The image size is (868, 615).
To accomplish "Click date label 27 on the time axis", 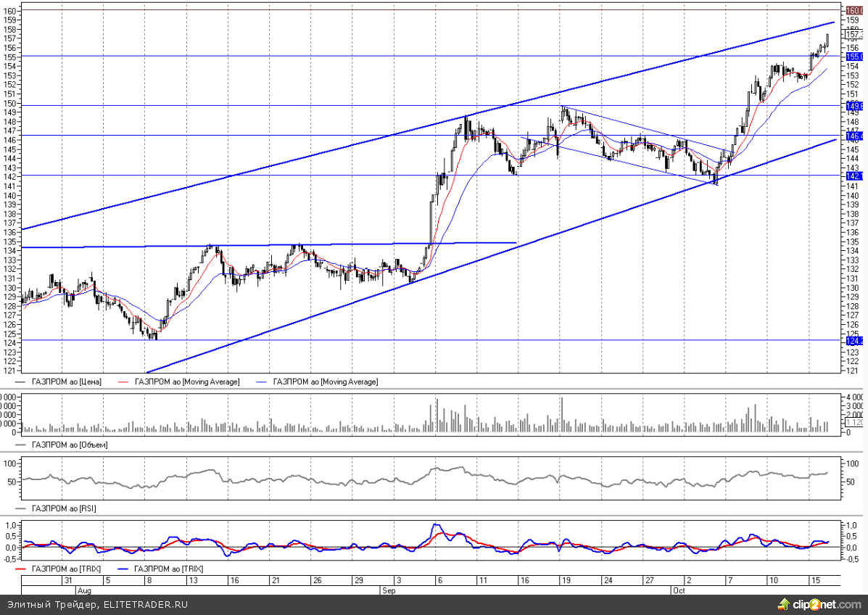I will 649,580.
